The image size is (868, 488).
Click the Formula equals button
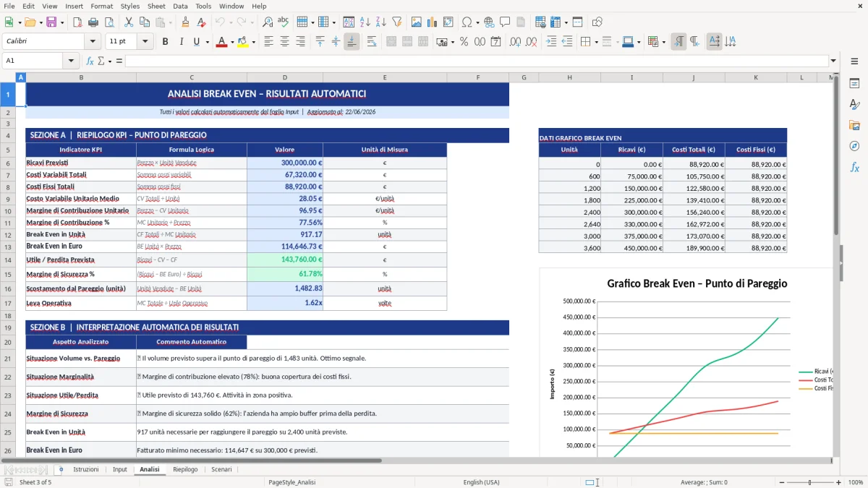(x=119, y=61)
